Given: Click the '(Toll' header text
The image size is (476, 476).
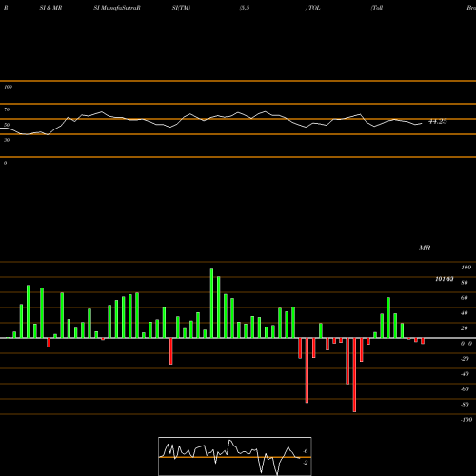Looking at the screenshot, I should (377, 8).
